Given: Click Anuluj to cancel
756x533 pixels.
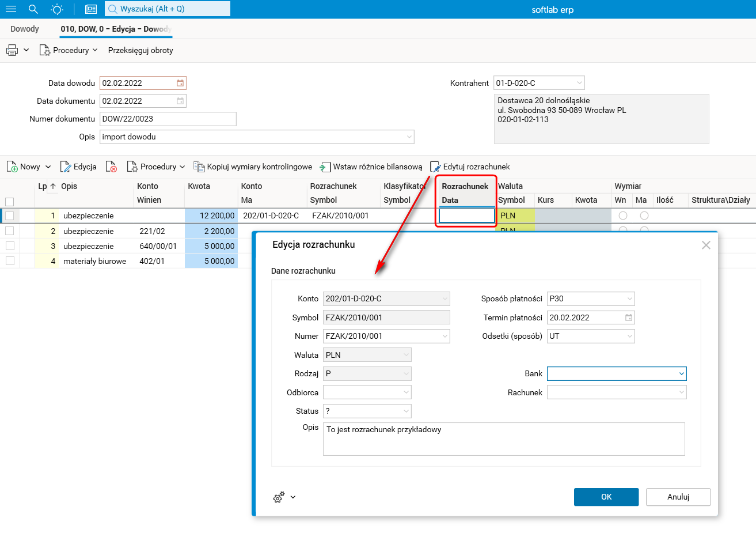Looking at the screenshot, I should (x=678, y=497).
